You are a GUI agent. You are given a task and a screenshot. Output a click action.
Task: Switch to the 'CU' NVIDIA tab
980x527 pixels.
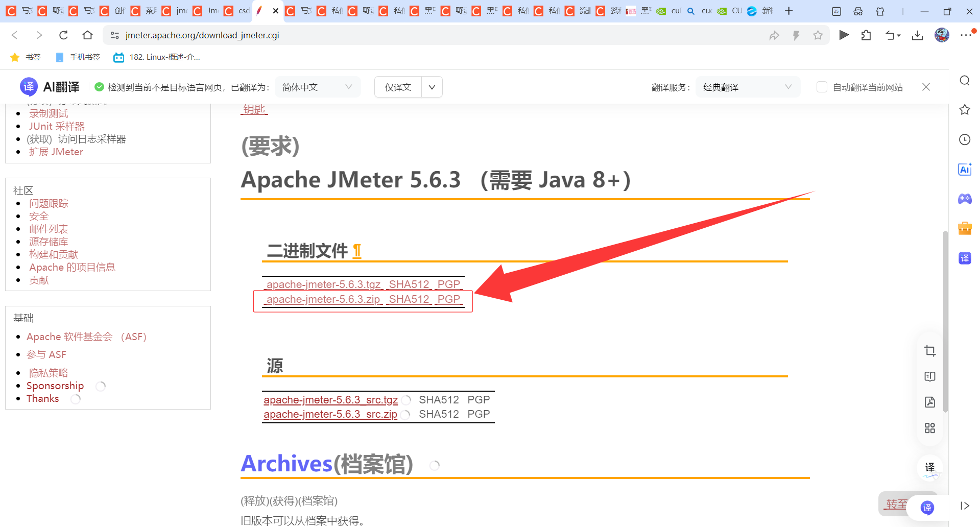click(x=730, y=11)
